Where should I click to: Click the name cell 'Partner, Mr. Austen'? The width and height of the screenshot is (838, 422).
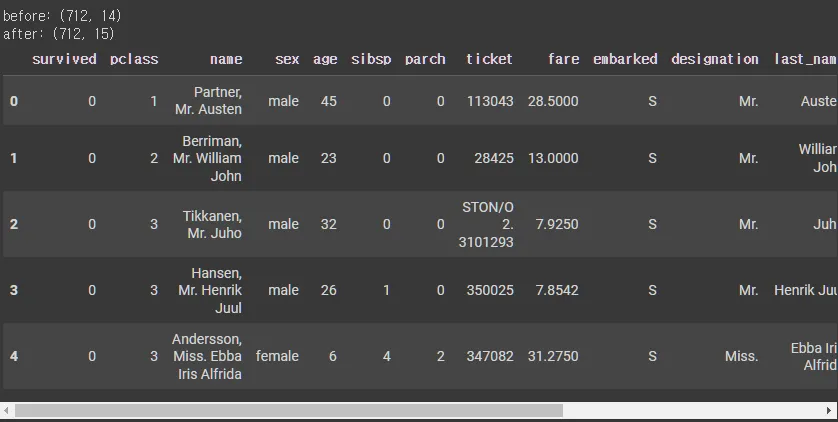pos(208,100)
